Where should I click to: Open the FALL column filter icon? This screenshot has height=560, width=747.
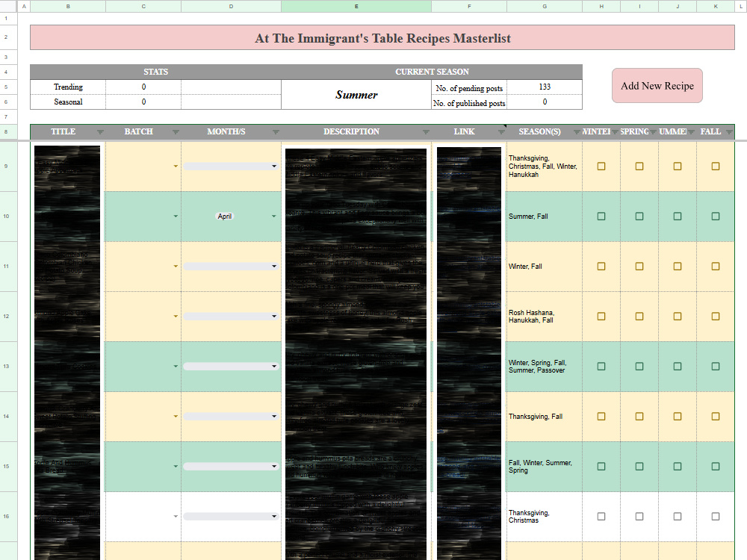(x=729, y=132)
